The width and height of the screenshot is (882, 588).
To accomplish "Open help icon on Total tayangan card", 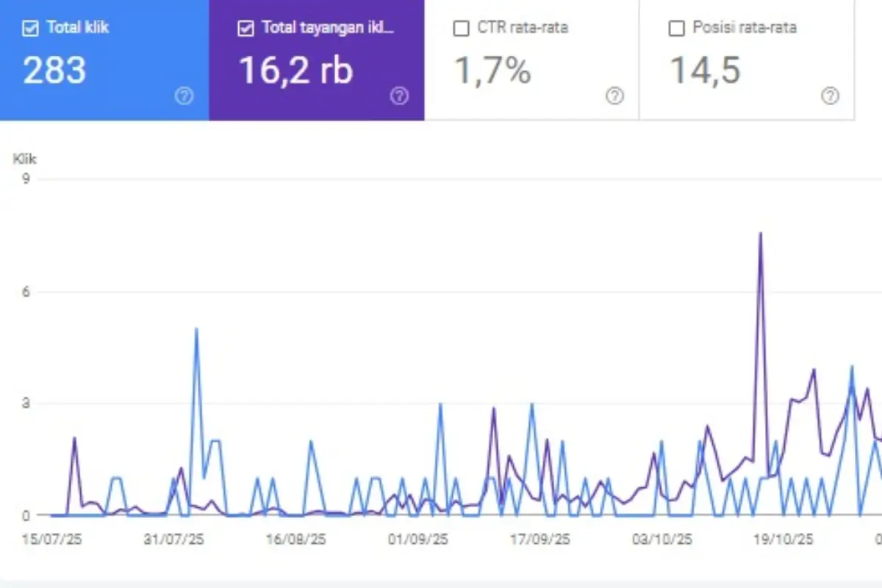I will coord(399,96).
